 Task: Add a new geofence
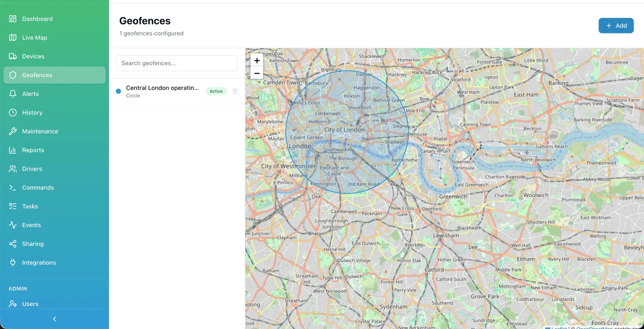point(616,26)
